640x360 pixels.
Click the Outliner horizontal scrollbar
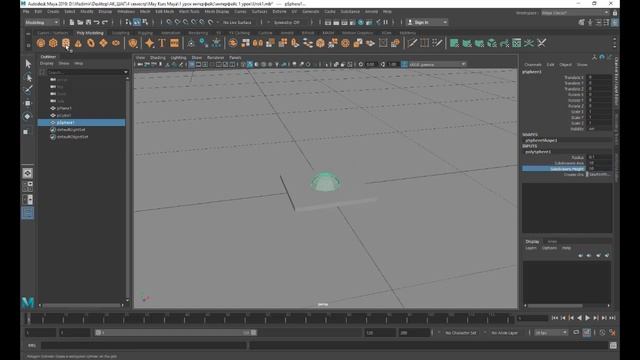click(x=82, y=305)
